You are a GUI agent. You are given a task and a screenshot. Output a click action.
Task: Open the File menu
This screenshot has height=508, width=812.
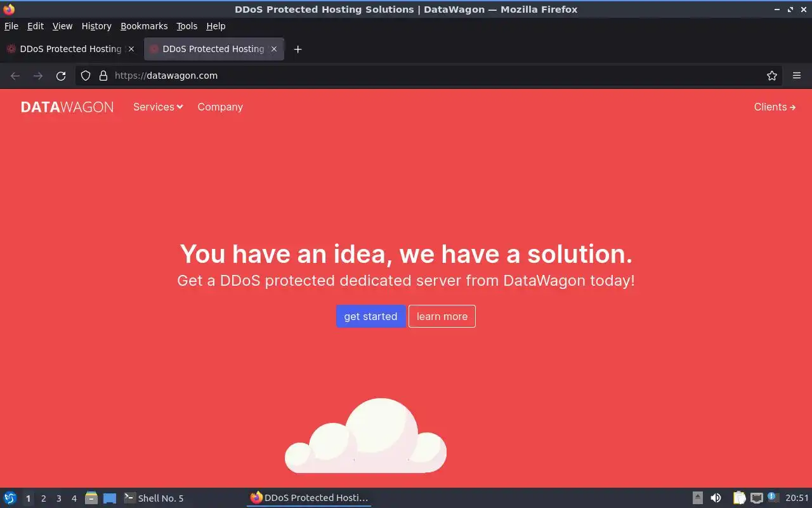tap(11, 26)
